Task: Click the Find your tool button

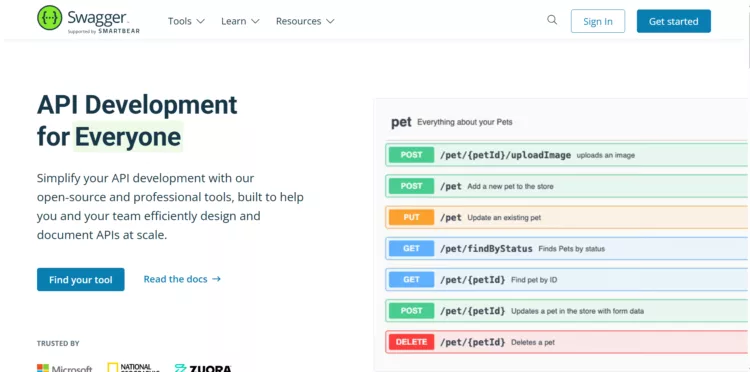Action: (81, 279)
